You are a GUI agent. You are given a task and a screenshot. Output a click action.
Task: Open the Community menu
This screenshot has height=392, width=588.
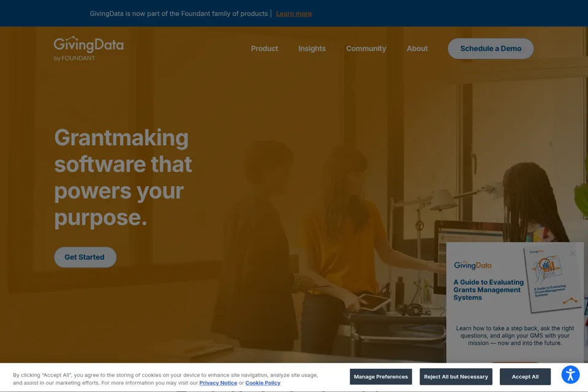coord(366,48)
